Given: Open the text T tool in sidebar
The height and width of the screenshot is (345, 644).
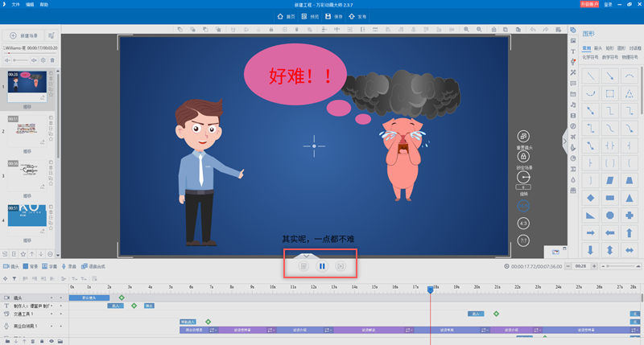Looking at the screenshot, I should (573, 51).
